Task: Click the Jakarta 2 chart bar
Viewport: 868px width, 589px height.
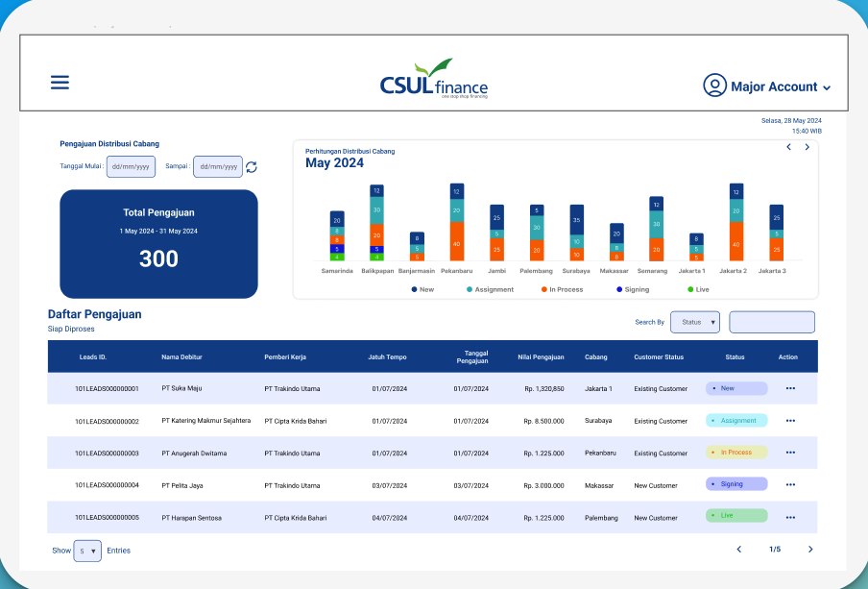Action: 736,222
